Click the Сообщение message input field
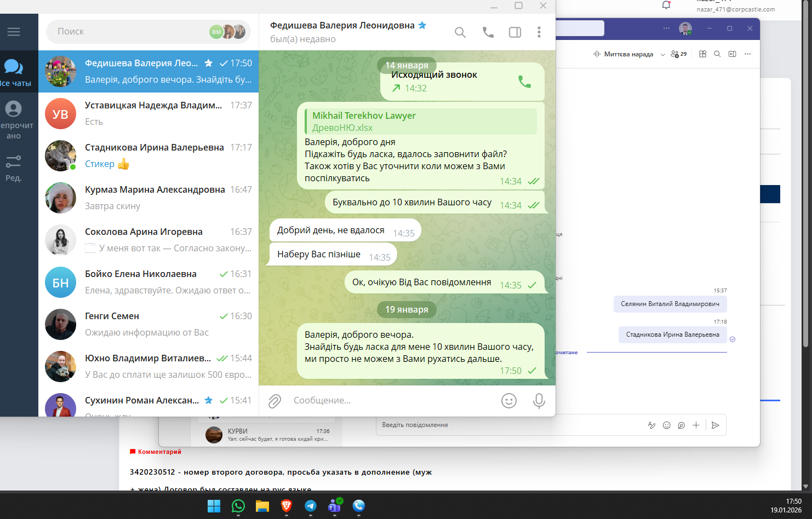The height and width of the screenshot is (519, 812). 392,401
